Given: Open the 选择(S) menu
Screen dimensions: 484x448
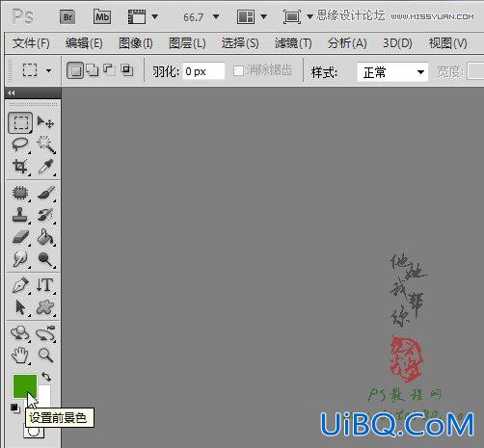Looking at the screenshot, I should (x=240, y=43).
